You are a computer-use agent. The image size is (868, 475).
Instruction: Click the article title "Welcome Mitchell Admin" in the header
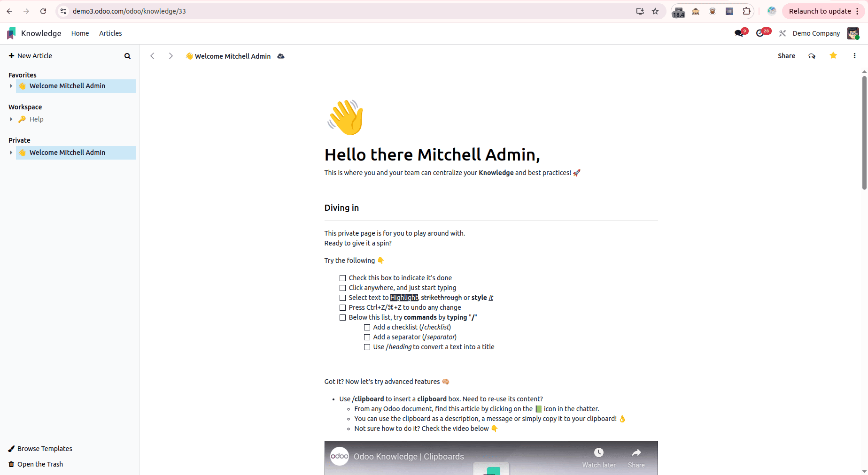pos(232,56)
